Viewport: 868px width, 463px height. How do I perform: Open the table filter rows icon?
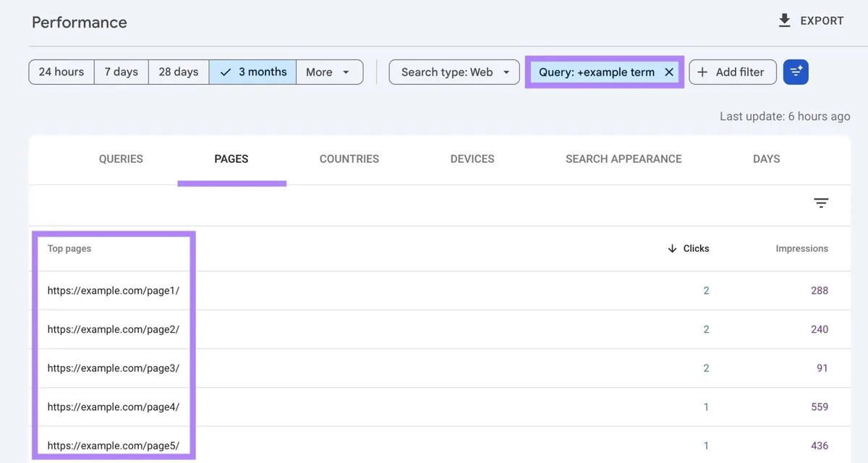click(x=821, y=203)
